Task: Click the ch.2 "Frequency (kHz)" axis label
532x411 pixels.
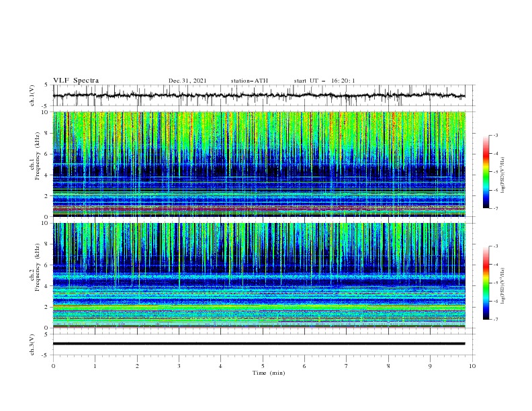Action: [x=37, y=267]
